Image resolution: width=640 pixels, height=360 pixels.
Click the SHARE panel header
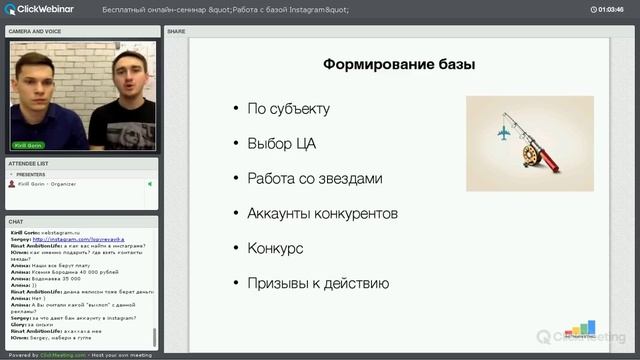(x=399, y=31)
